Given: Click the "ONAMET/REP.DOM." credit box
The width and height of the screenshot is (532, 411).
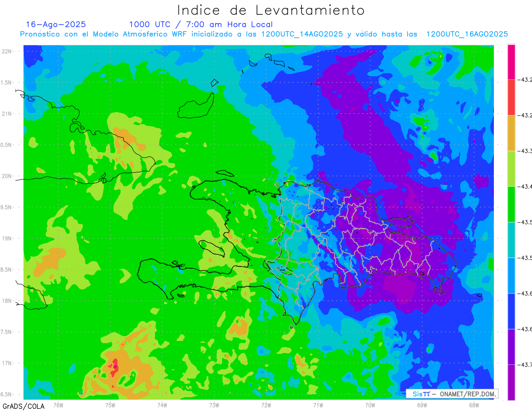Looking at the screenshot, I should pos(452,394).
